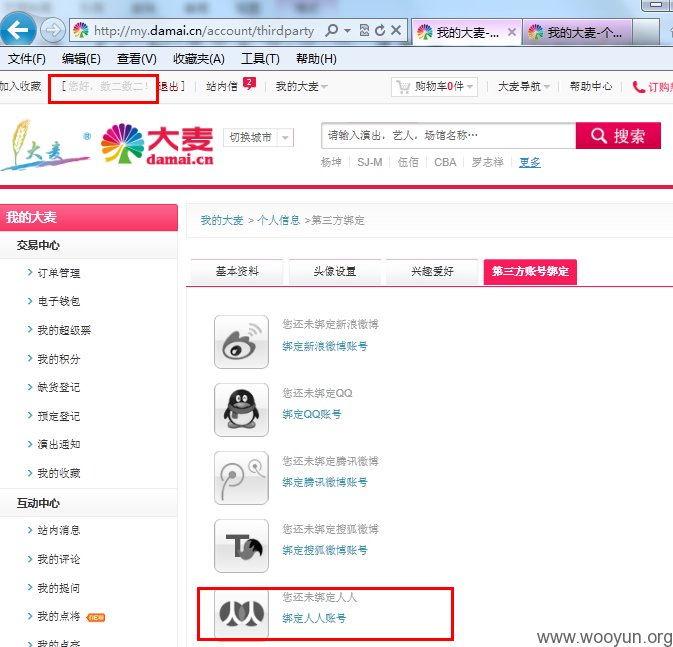
Task: Click the SJ-M hot search keyword
Action: (x=370, y=162)
